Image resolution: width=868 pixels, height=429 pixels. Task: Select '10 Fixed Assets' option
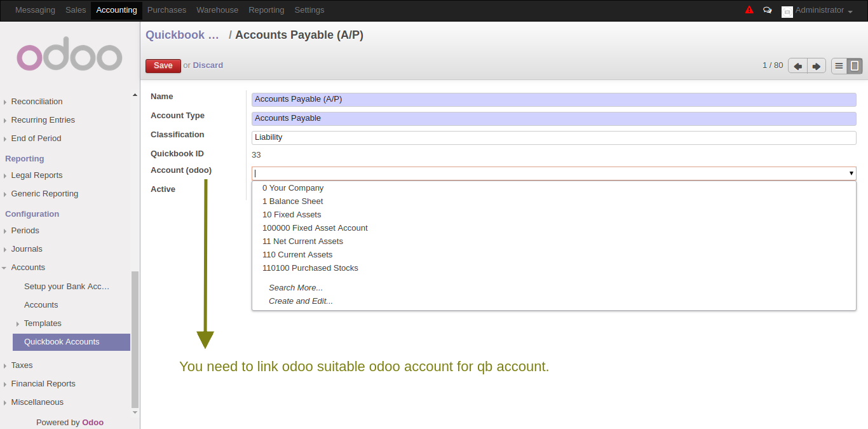292,215
